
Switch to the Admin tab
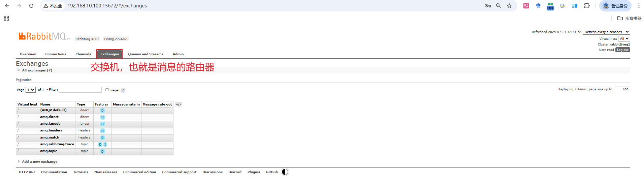178,54
